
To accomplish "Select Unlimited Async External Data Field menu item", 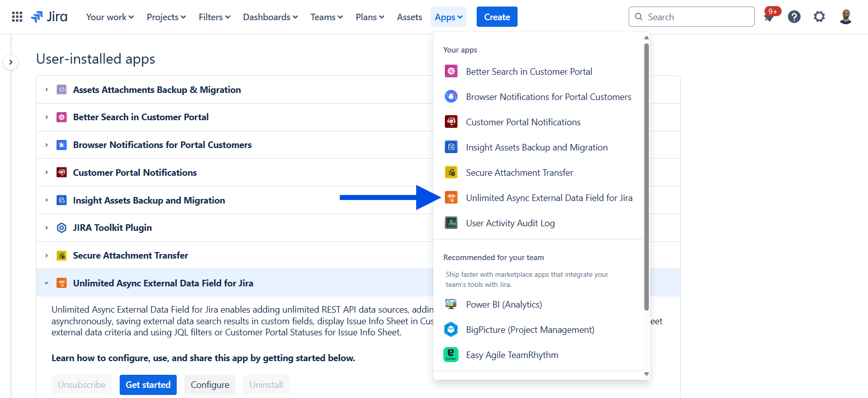I will [x=538, y=197].
